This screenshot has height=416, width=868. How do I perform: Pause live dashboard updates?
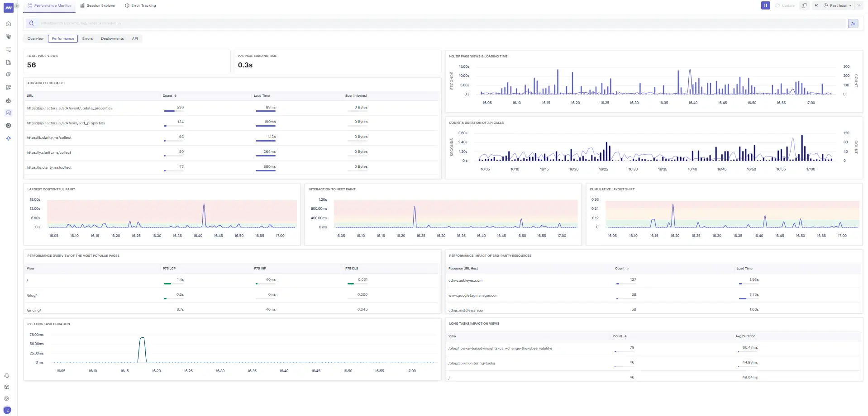point(765,5)
